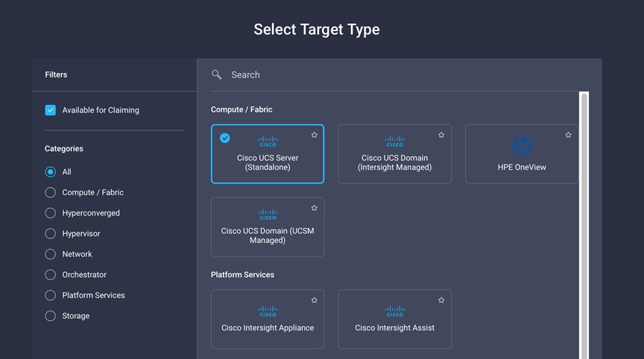The height and width of the screenshot is (359, 644).
Task: Click the checkmark on Cisco UCS Server card
Action: tap(224, 139)
